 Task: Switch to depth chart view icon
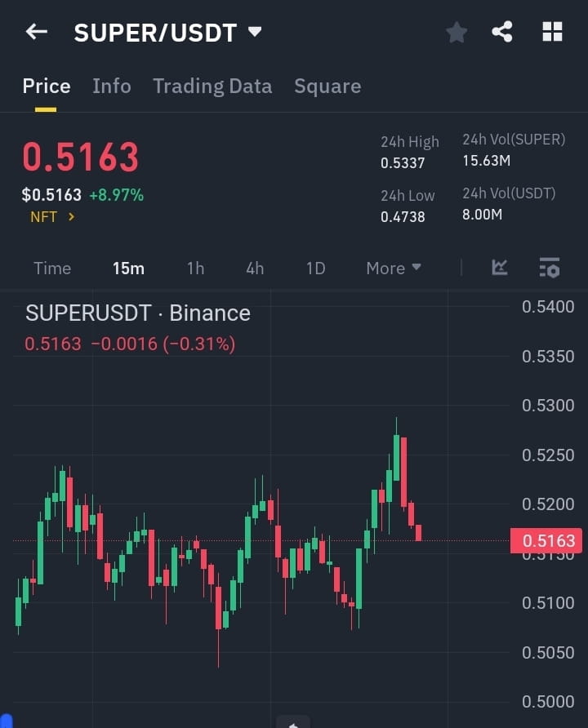[x=498, y=268]
